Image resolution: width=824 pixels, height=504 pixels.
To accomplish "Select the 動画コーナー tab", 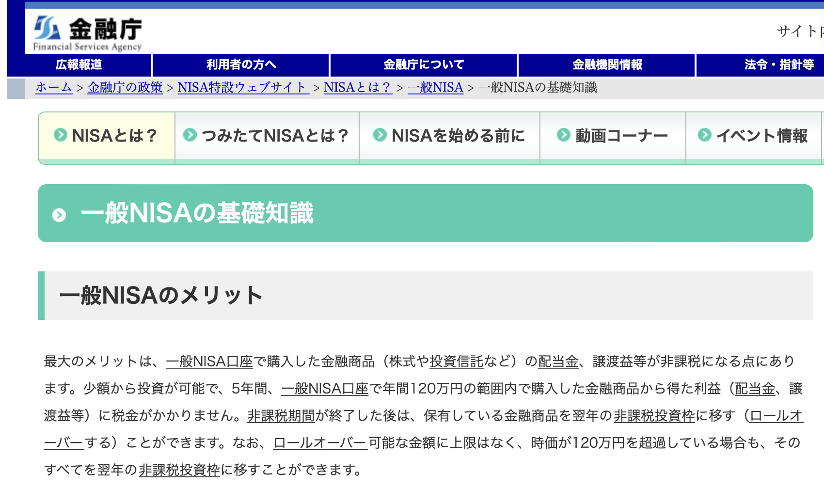I will coord(613,138).
